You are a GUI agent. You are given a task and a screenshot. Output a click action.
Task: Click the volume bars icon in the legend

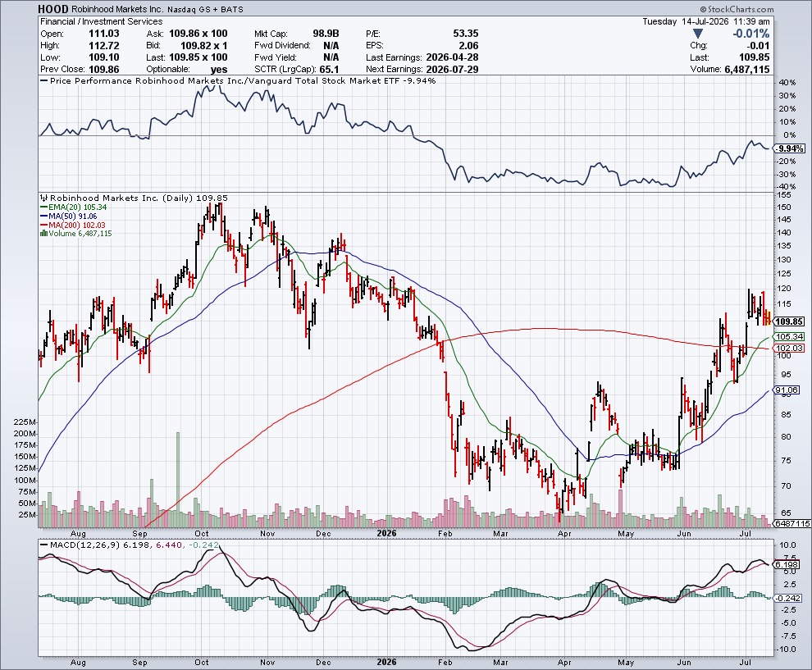tap(44, 234)
